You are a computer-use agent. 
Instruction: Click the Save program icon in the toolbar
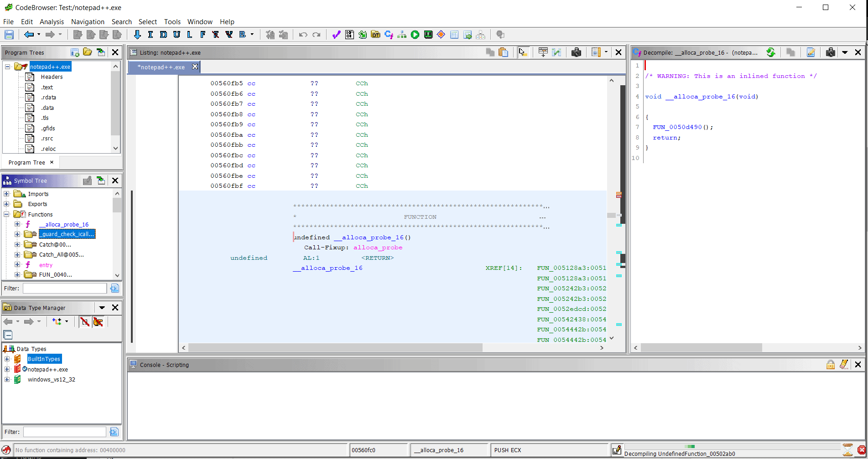coord(9,35)
